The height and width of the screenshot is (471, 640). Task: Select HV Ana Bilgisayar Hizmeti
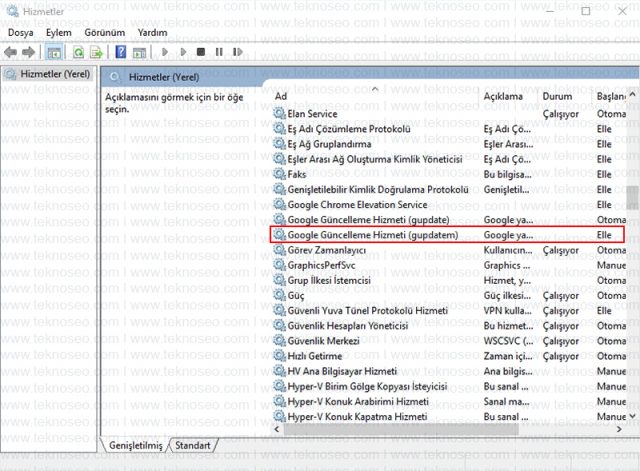[449, 371]
